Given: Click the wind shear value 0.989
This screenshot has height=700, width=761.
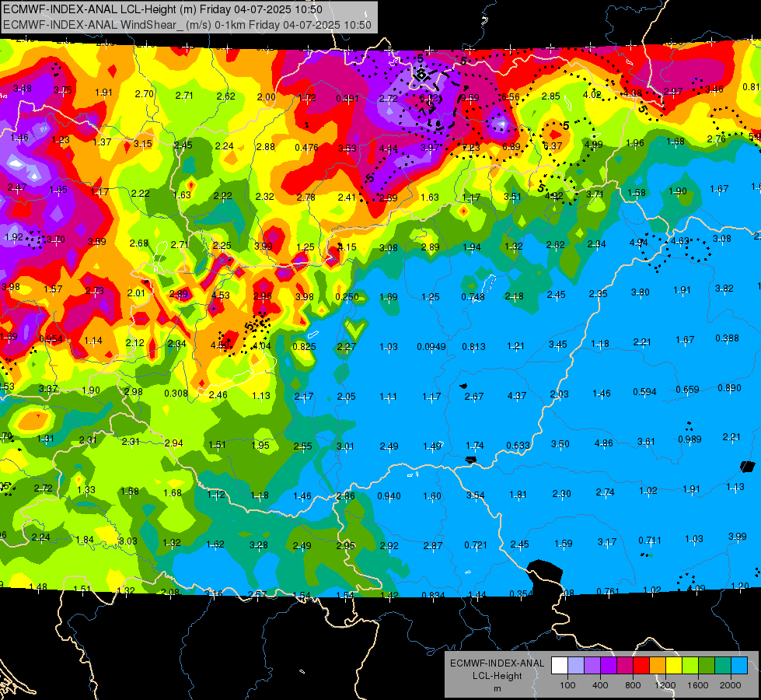Looking at the screenshot, I should pos(689,439).
